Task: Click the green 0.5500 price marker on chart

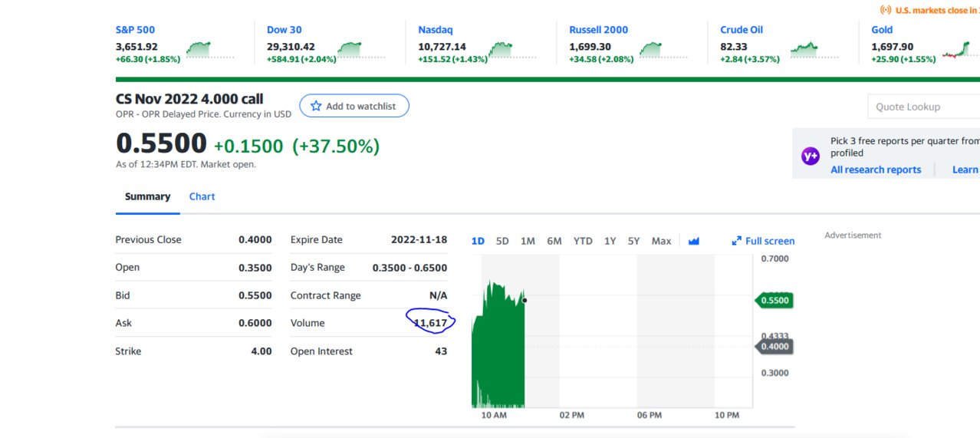Action: tap(774, 301)
